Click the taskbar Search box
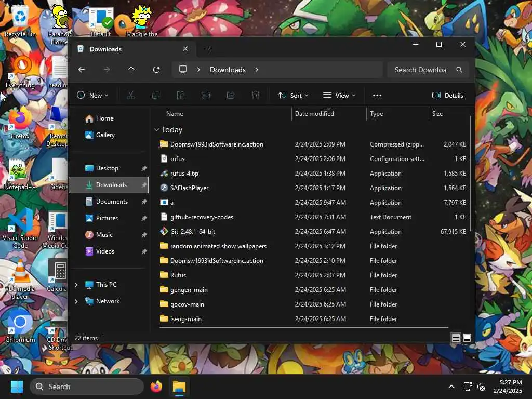This screenshot has height=399, width=532. 87,387
